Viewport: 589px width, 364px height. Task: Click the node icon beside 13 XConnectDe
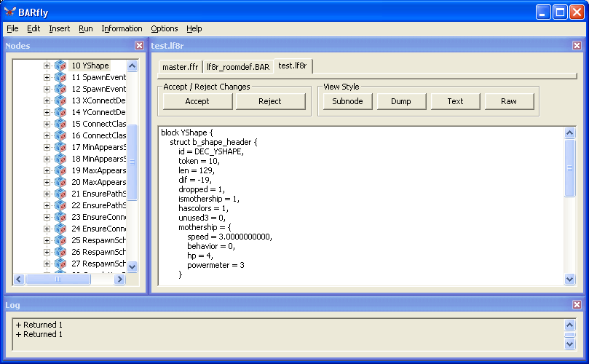click(x=60, y=100)
